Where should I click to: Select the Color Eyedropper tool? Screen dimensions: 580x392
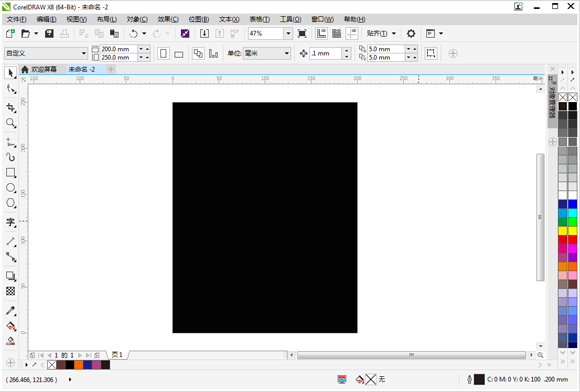tap(10, 311)
